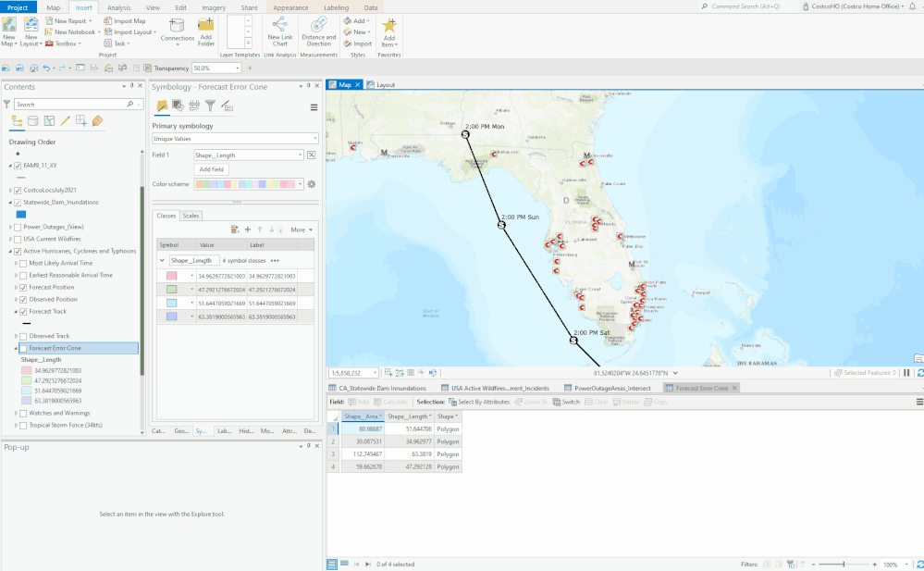The height and width of the screenshot is (571, 924).
Task: Open the Transparency percentage dropdown
Action: [237, 68]
